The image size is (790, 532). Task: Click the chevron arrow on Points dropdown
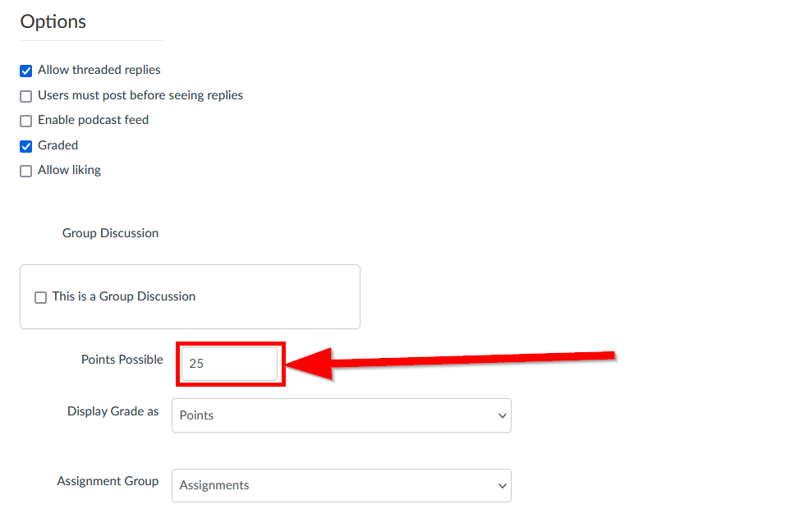[502, 416]
